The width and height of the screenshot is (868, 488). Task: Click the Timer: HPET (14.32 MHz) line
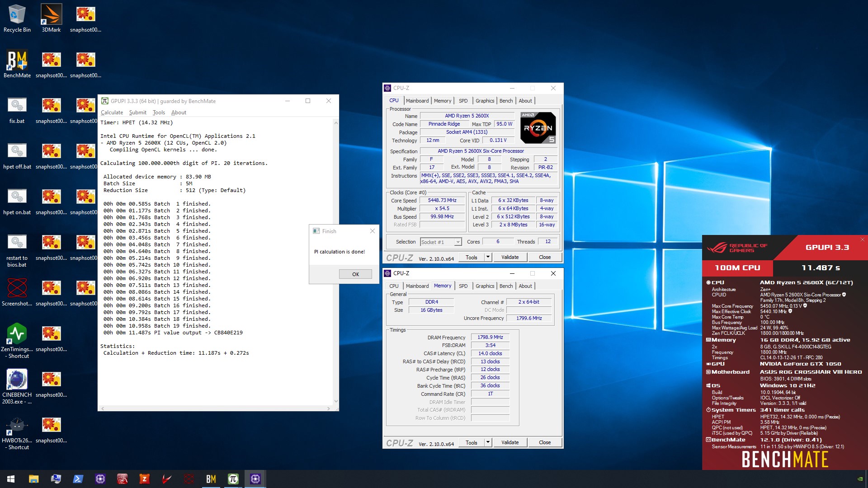pos(137,122)
